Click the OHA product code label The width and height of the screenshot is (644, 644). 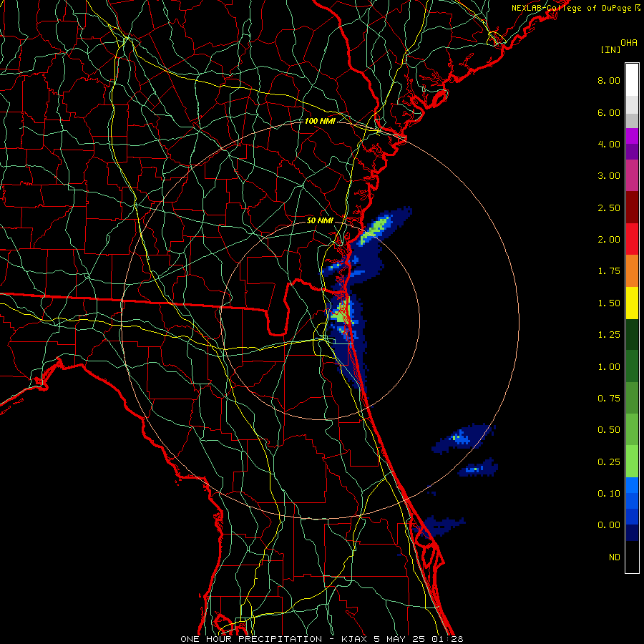click(x=629, y=43)
